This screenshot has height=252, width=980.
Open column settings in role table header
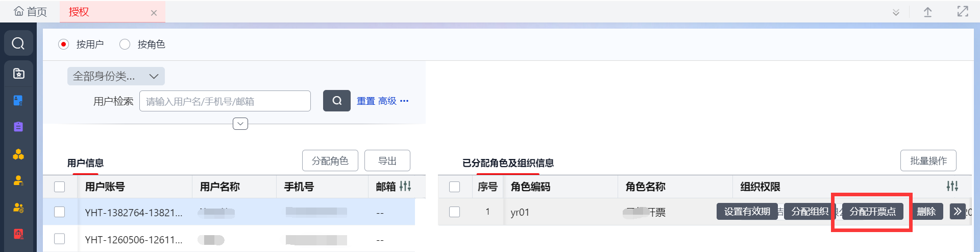952,187
